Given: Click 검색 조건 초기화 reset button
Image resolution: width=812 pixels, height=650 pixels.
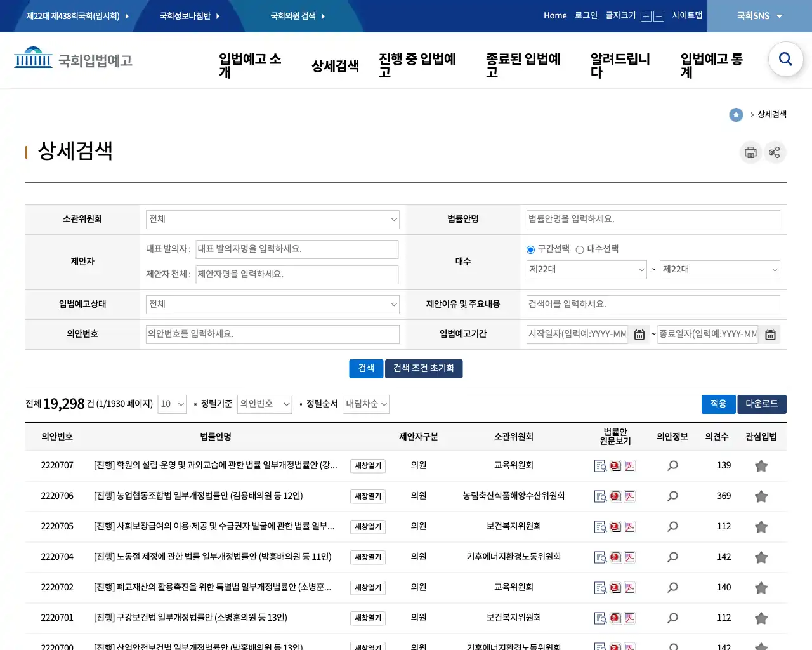Looking at the screenshot, I should tap(424, 369).
